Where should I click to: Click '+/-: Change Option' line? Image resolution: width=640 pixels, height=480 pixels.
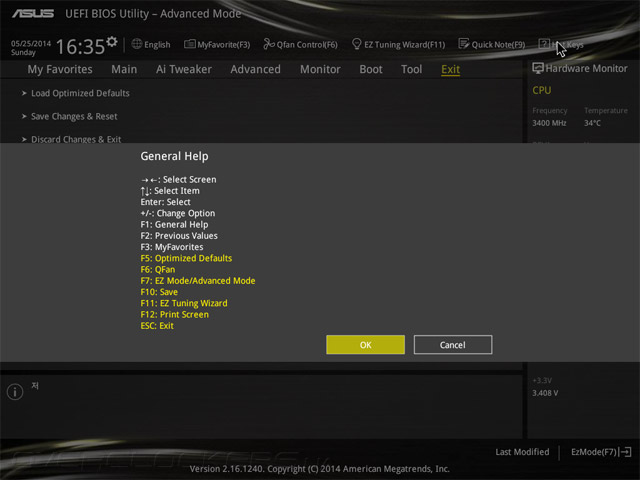click(x=178, y=213)
